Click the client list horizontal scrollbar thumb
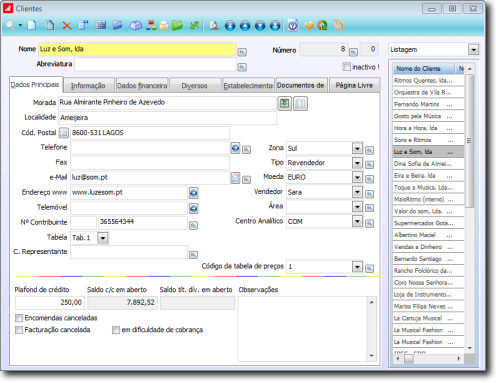The height and width of the screenshot is (383, 496). point(409,359)
